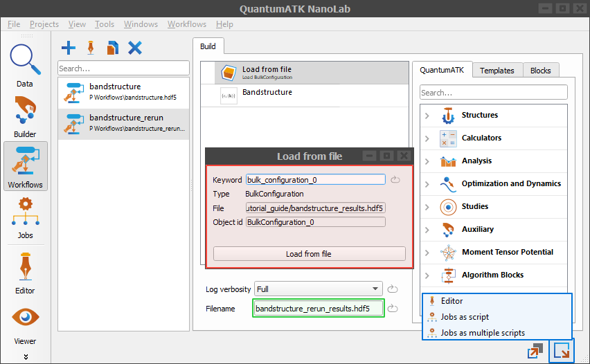
Task: Click Moment Tensor Potential icon
Action: tap(448, 253)
